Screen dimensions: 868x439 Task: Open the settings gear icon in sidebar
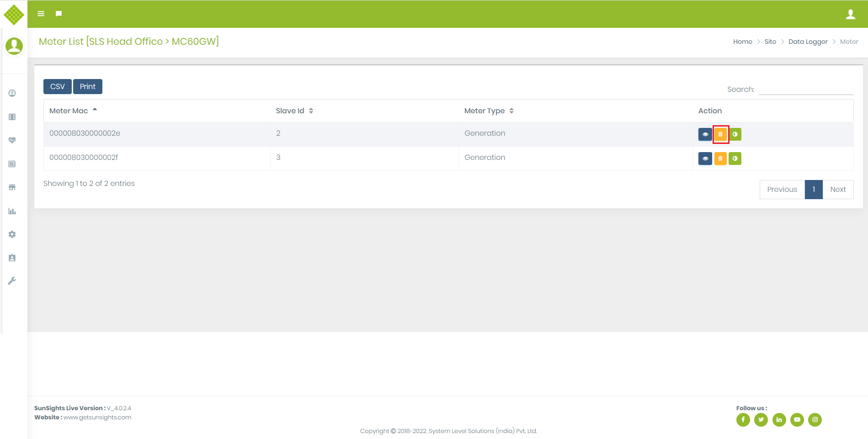coord(12,234)
